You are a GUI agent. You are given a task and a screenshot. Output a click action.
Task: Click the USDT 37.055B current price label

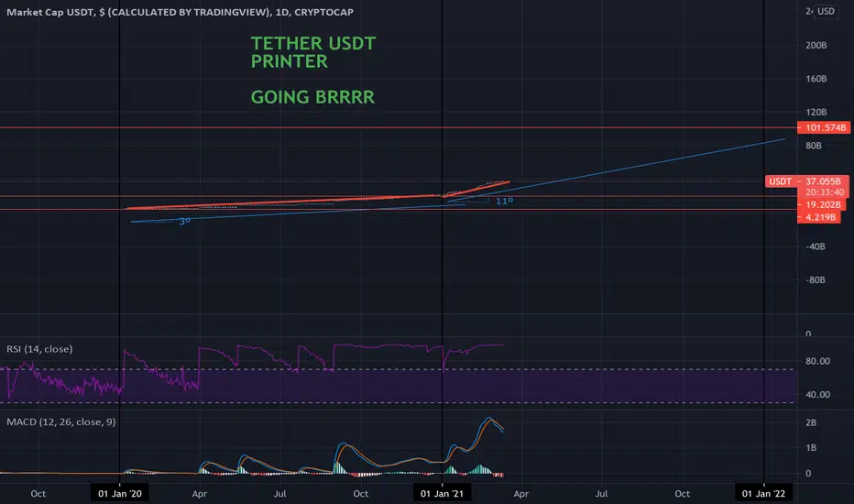(806, 181)
